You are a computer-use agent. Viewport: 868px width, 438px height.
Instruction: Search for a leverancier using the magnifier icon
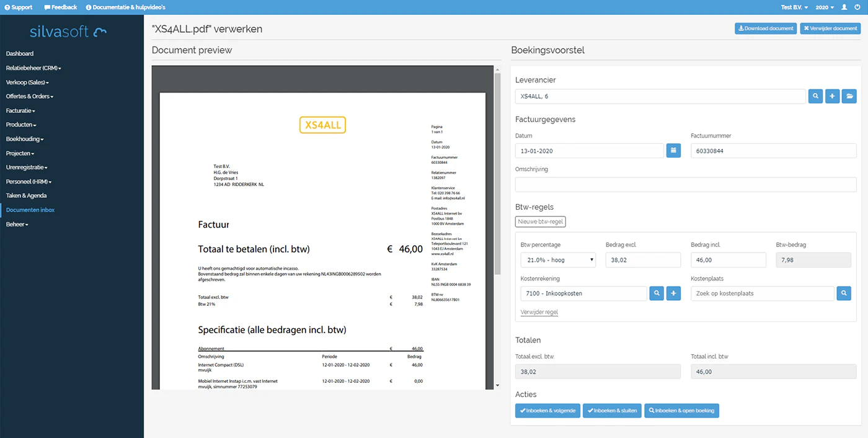(x=815, y=96)
